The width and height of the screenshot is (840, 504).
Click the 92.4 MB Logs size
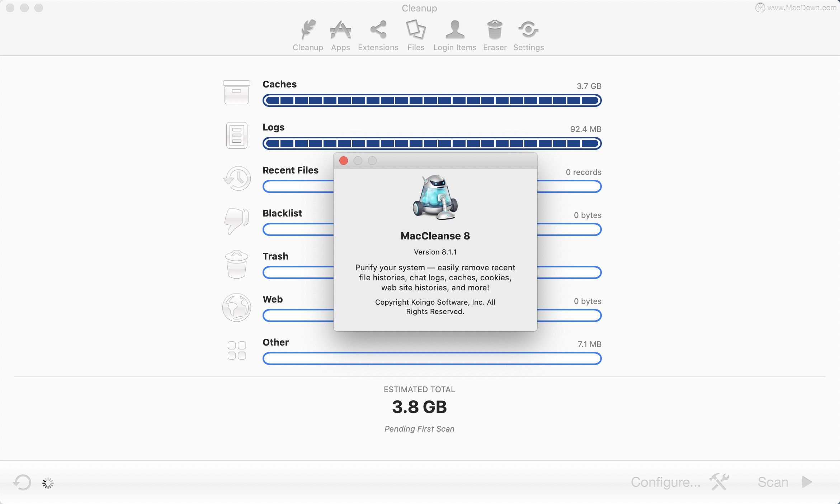point(586,129)
